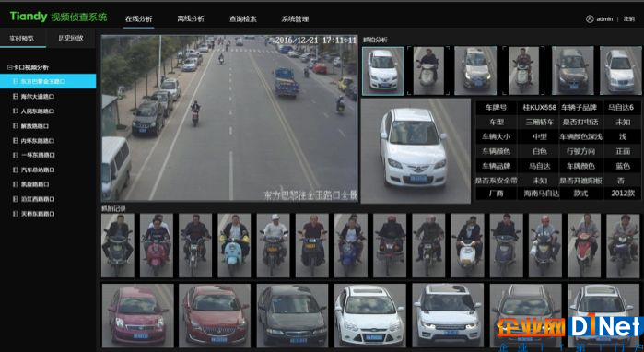Viewport: 644px width, 352px height.
Task: Open the white Range Rover record thumbnail
Action: pos(448,315)
